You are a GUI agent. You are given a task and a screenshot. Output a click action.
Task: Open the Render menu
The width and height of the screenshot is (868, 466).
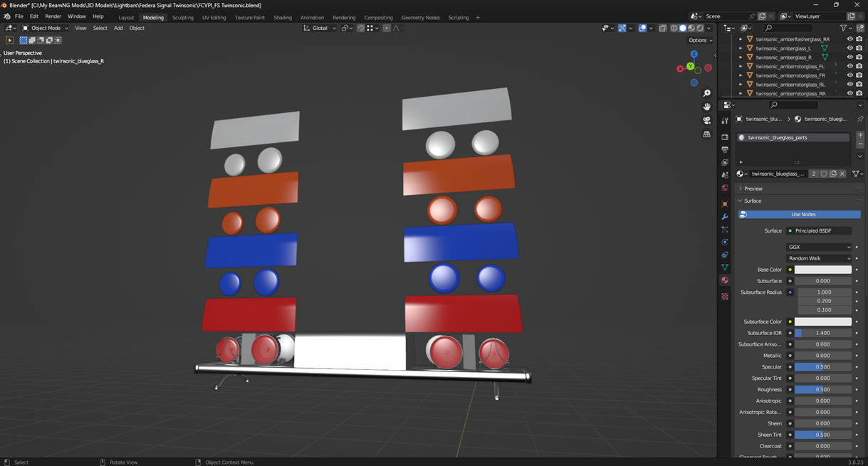point(53,16)
